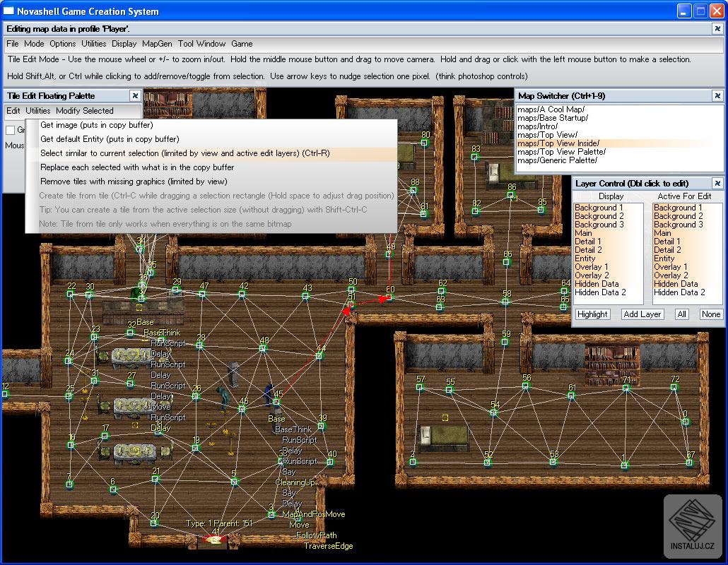Screen dimensions: 728x565
Task: Toggle the checkbox in Tile Edit Palette
Action: pos(10,130)
